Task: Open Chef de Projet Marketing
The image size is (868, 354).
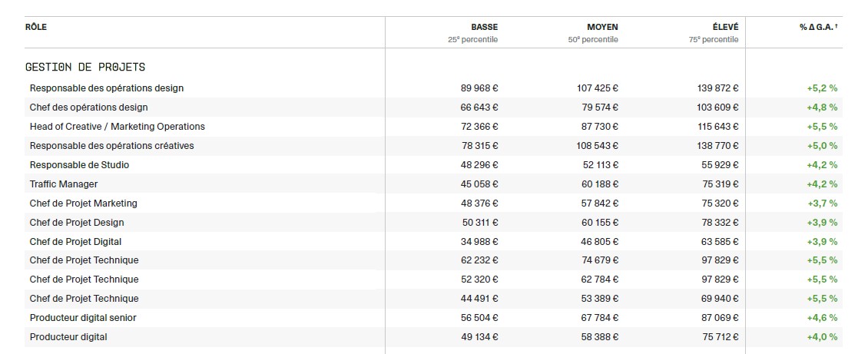Action: (x=83, y=203)
